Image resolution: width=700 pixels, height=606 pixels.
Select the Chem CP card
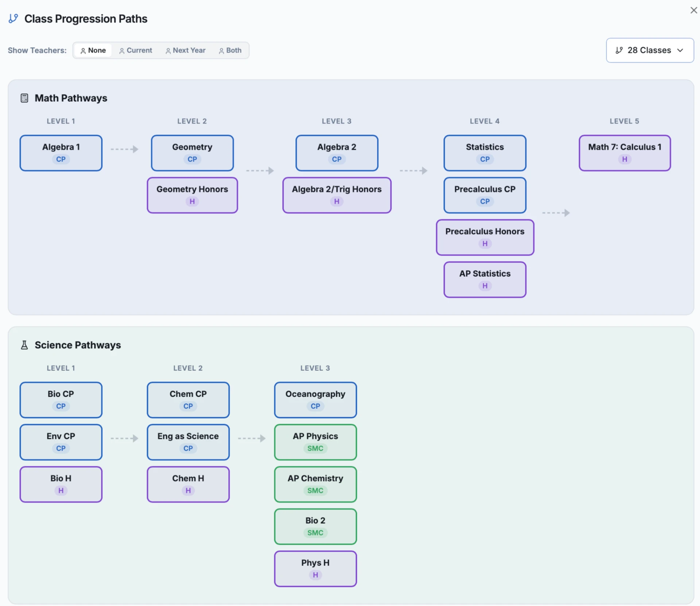click(188, 400)
